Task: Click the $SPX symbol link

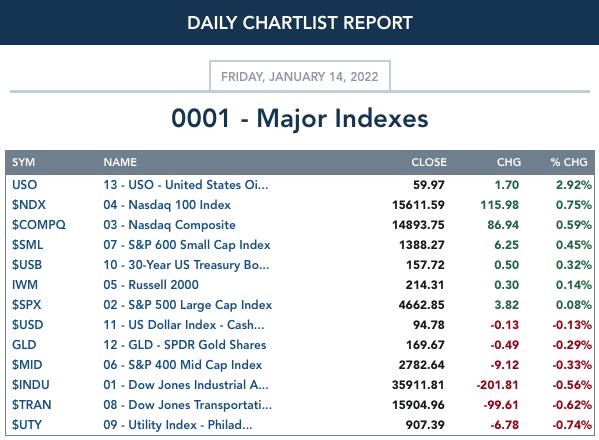Action: coord(26,305)
